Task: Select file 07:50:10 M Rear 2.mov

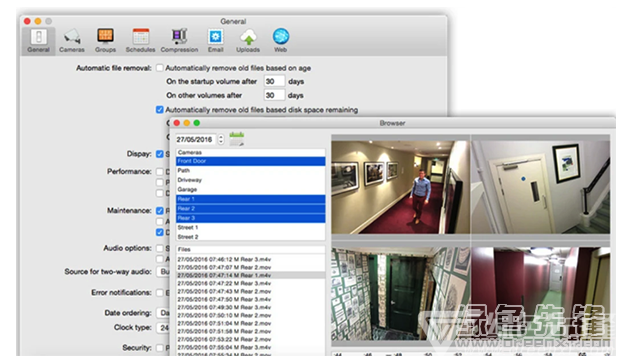Action: click(250, 315)
